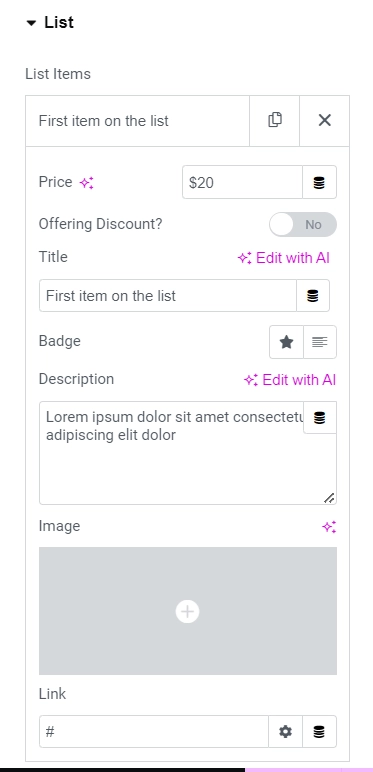This screenshot has width=373, height=772.
Task: Remove the first list item
Action: click(x=324, y=121)
